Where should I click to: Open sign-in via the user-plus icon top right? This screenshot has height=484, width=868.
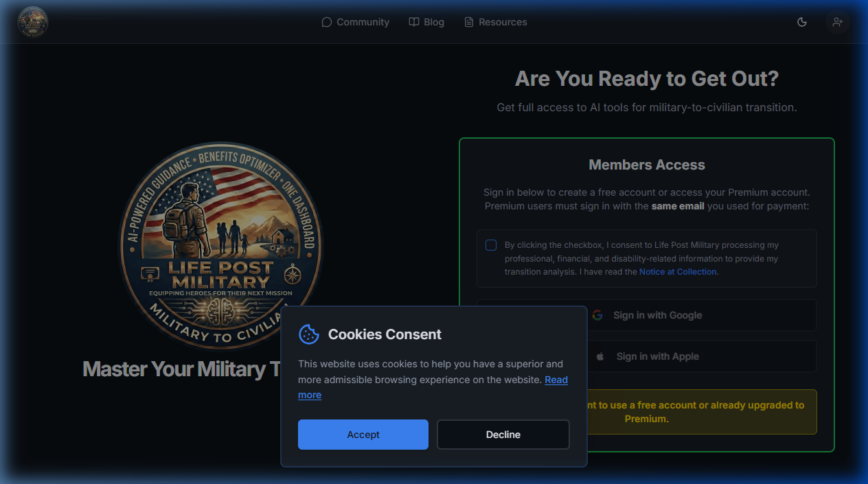point(837,22)
